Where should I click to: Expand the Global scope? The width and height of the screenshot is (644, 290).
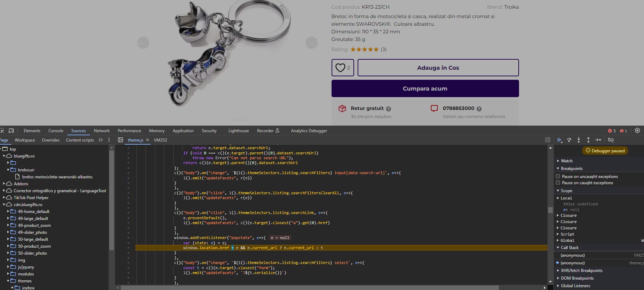pos(558,240)
